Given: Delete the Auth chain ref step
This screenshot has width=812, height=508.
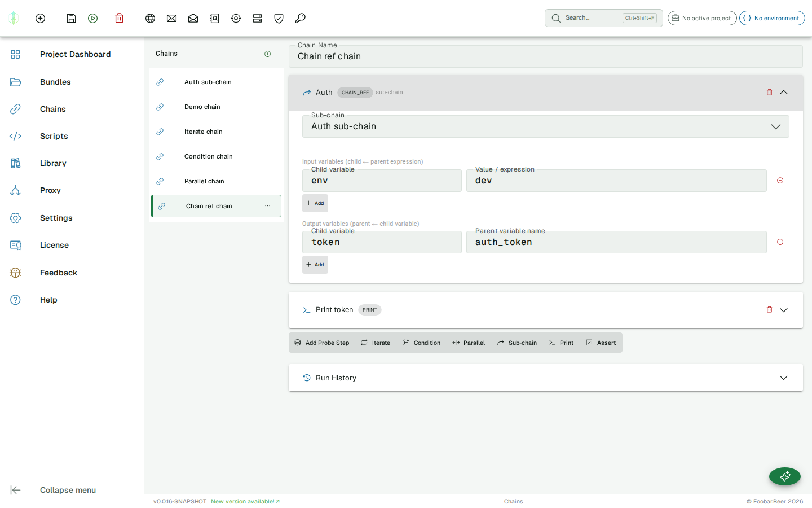Looking at the screenshot, I should [x=769, y=92].
